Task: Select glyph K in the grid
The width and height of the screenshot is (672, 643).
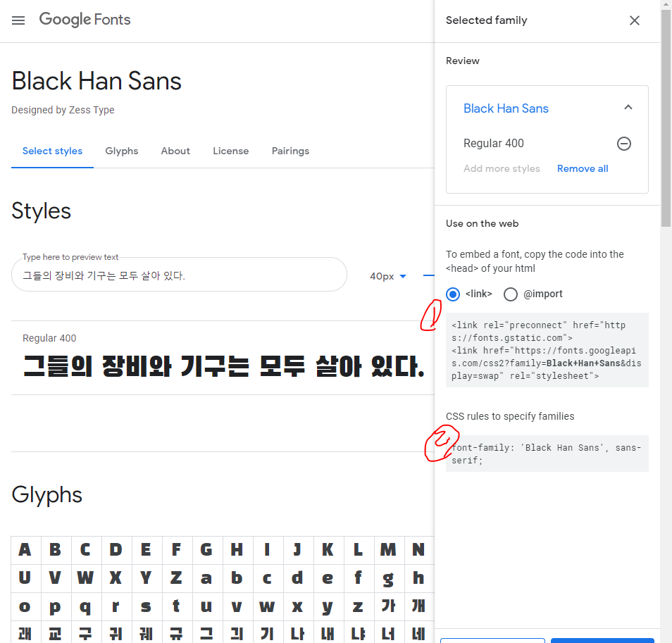Action: pos(328,549)
